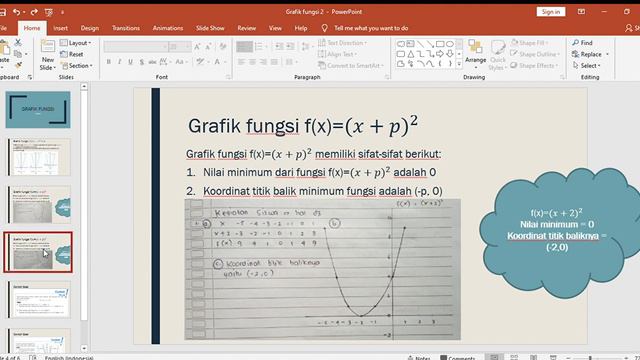
Task: Open the Help tab
Action: pyautogui.click(x=301, y=28)
